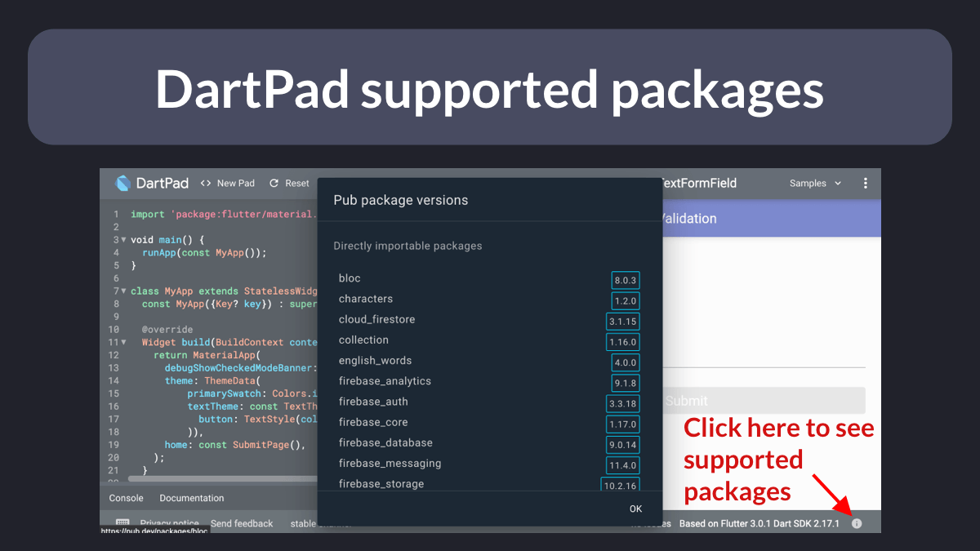Click the horizontal scrollbar under the code editor

(x=222, y=479)
